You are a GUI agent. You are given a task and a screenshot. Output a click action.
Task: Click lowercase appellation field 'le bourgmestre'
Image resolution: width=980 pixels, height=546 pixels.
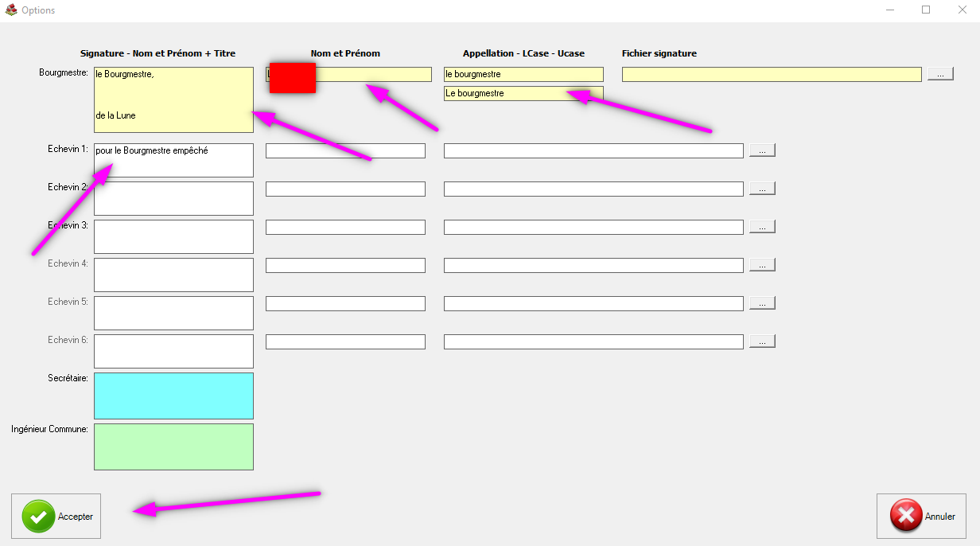523,74
